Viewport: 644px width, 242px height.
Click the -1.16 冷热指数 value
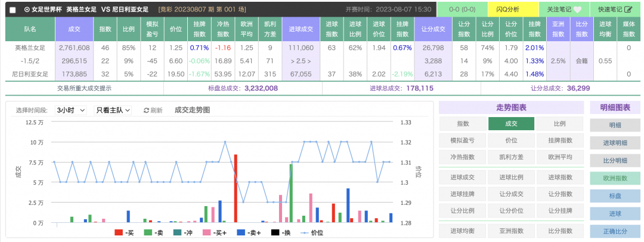click(223, 48)
